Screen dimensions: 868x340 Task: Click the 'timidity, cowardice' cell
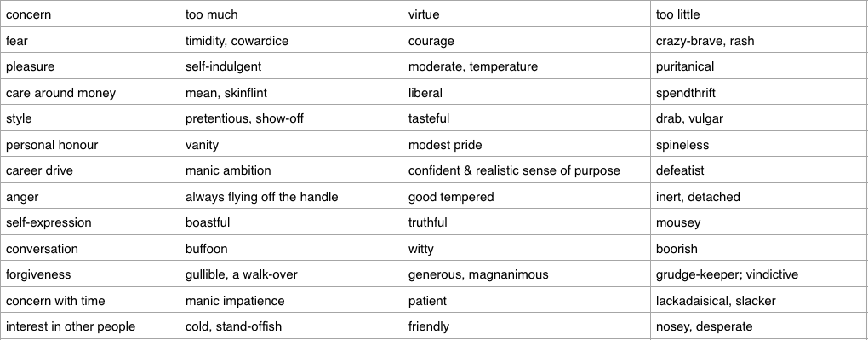tap(291, 40)
